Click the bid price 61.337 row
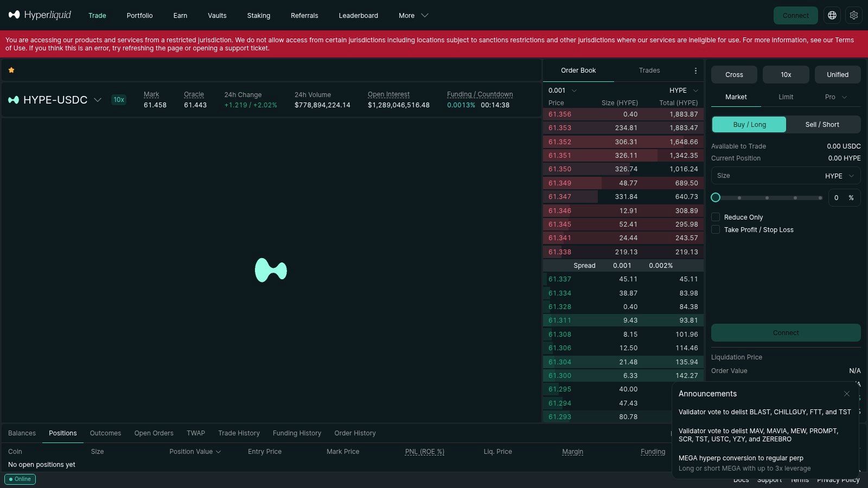This screenshot has width=868, height=488. click(623, 279)
